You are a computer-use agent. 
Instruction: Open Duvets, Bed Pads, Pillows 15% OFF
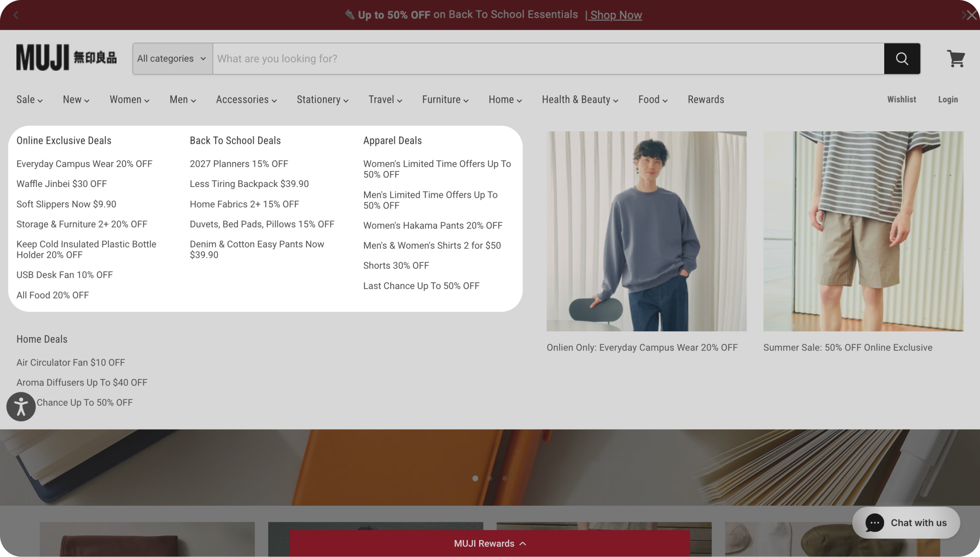click(262, 224)
